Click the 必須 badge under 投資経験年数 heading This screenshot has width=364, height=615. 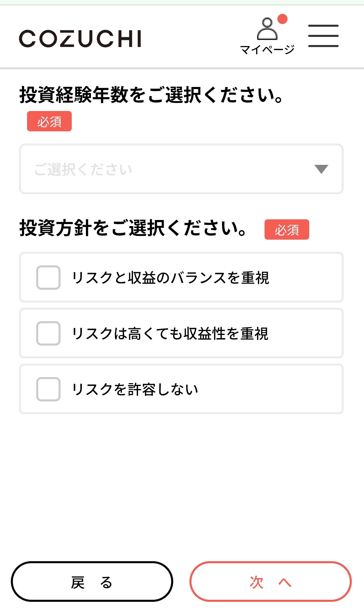[49, 122]
